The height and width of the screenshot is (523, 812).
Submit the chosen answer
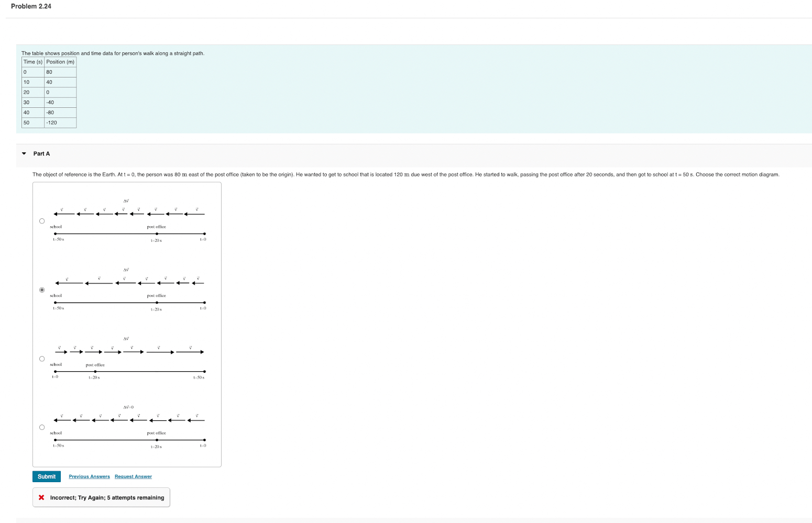coord(46,476)
